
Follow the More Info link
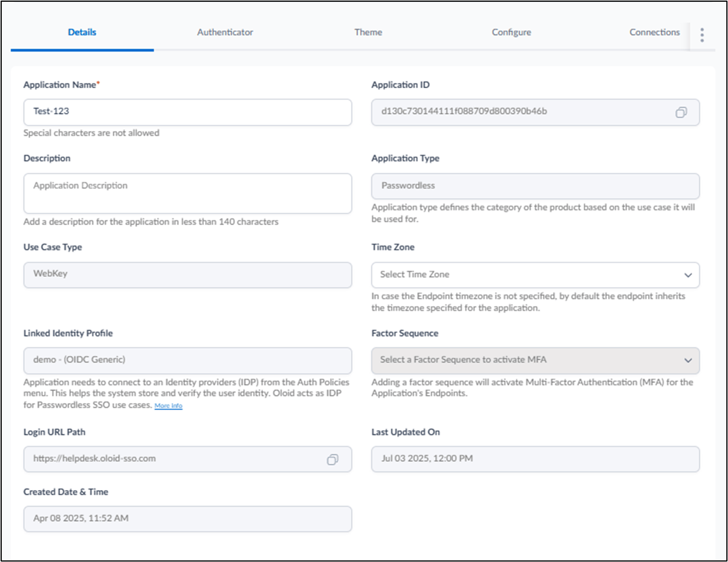pyautogui.click(x=168, y=406)
